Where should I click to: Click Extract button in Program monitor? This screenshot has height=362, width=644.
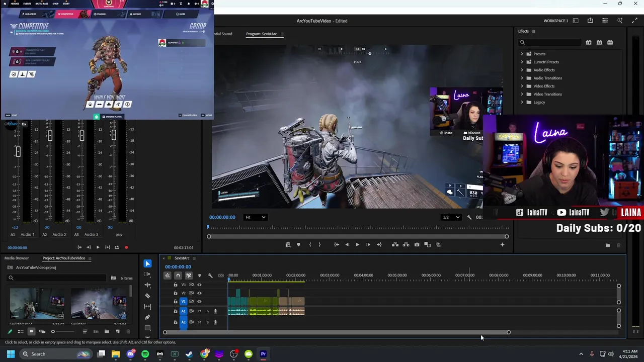point(406,245)
